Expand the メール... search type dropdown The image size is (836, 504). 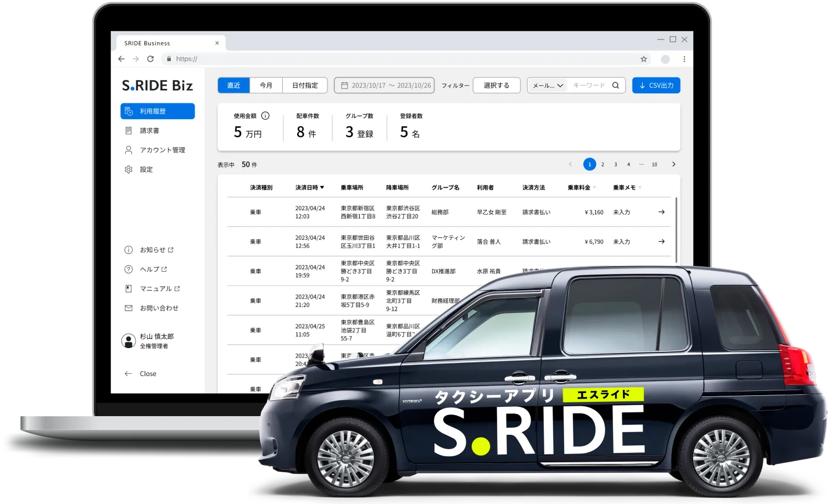click(548, 85)
